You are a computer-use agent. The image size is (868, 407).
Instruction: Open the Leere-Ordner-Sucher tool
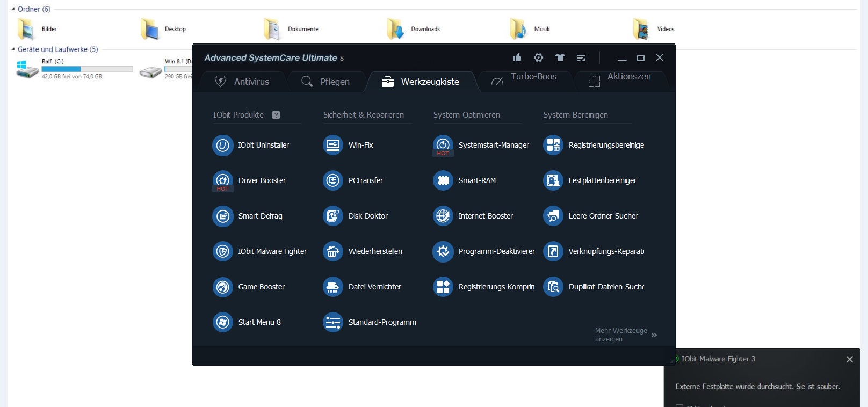click(x=591, y=216)
